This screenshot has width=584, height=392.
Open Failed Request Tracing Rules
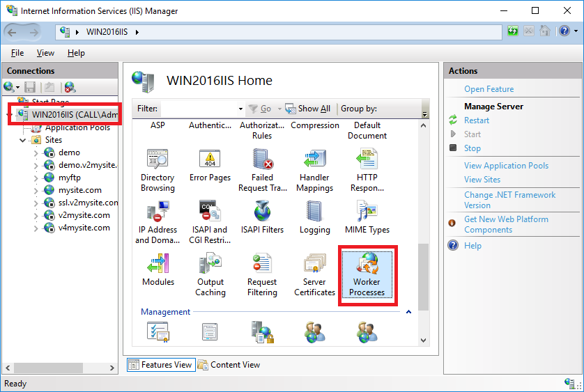click(x=263, y=170)
